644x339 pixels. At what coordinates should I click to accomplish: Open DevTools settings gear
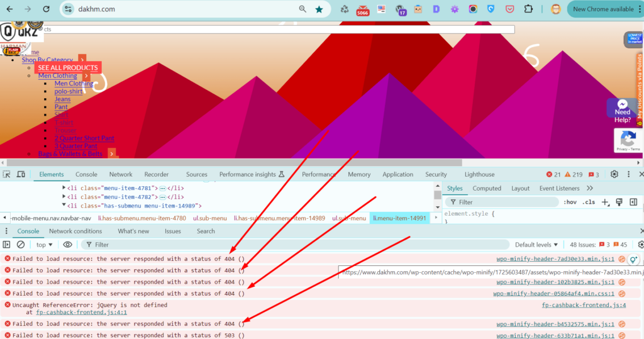tap(614, 174)
